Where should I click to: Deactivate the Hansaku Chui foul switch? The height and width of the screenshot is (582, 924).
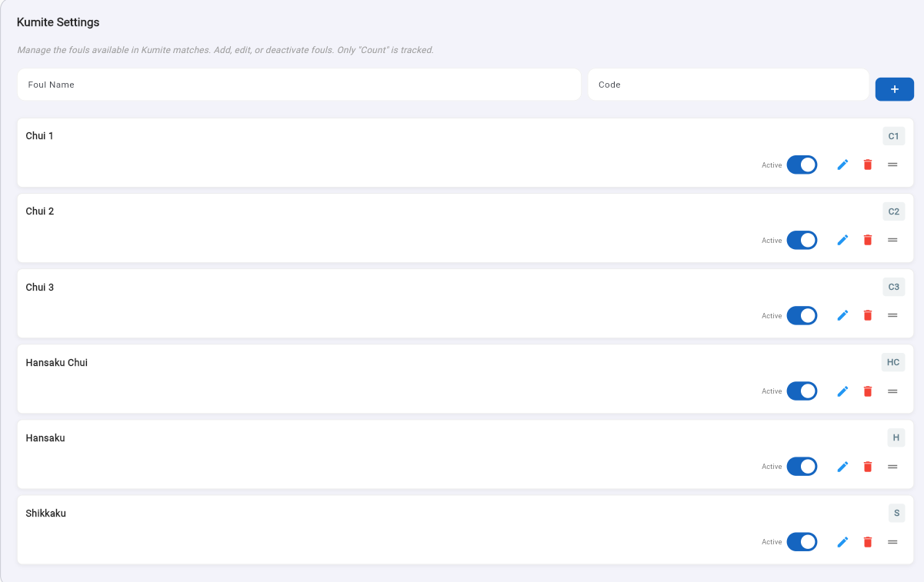(802, 391)
